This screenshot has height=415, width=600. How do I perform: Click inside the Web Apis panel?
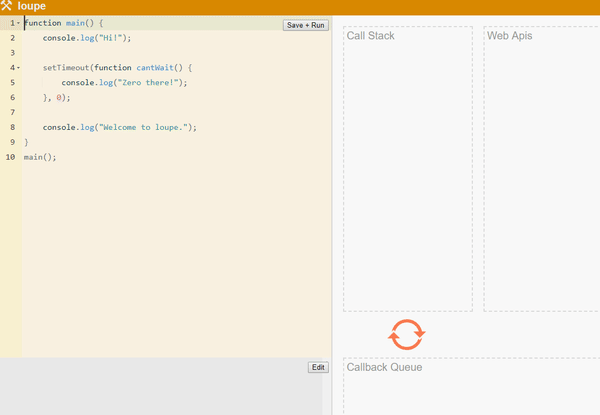coord(542,170)
